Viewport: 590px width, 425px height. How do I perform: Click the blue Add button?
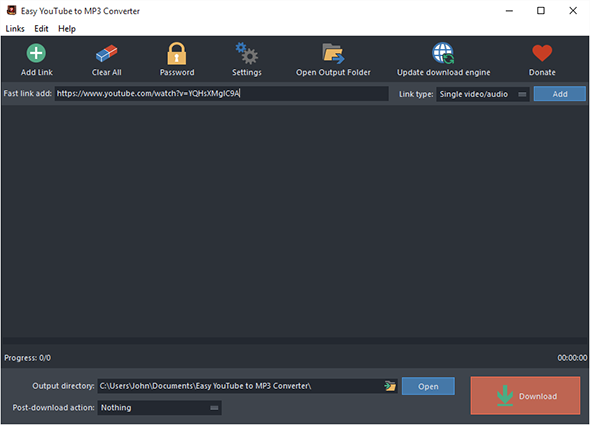560,94
